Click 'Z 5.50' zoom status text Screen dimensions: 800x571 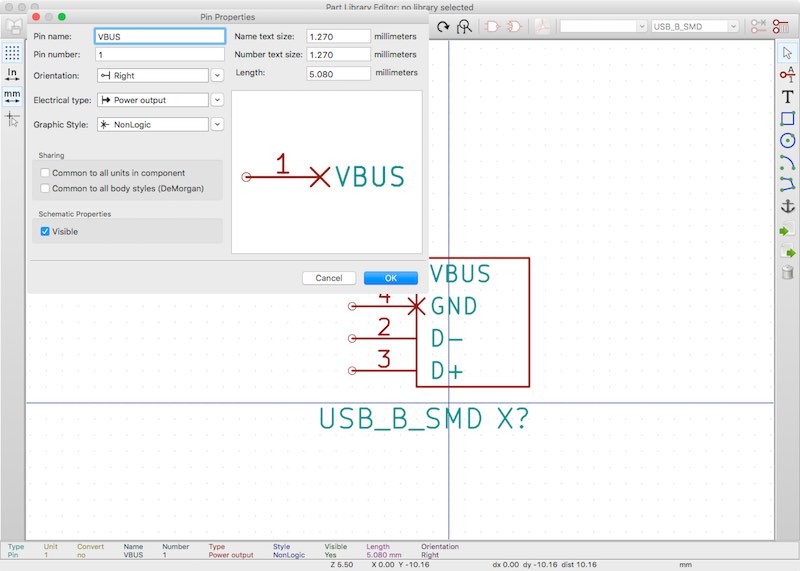[x=342, y=564]
